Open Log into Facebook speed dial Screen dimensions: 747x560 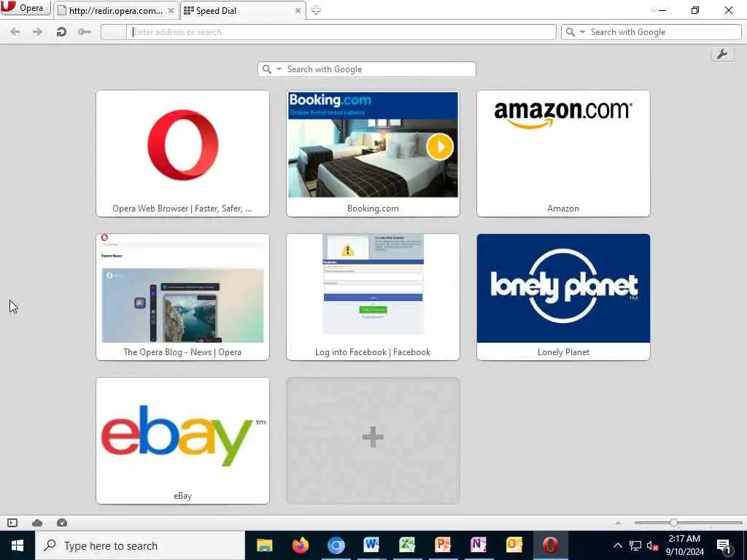coord(373,297)
